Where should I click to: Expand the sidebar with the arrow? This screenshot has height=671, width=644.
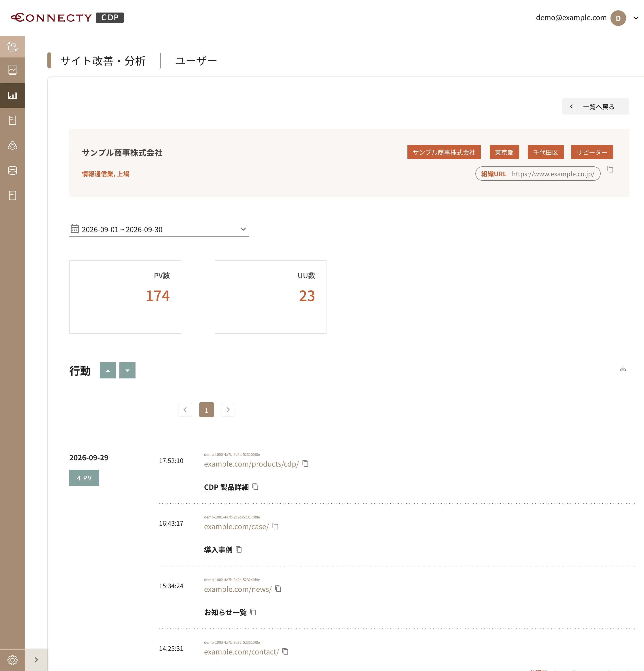[36, 660]
